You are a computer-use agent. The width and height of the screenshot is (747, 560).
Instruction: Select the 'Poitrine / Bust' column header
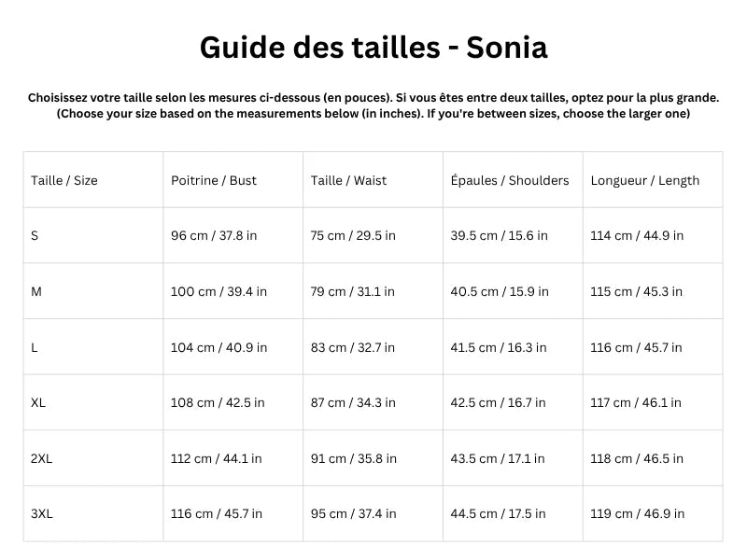coord(214,180)
